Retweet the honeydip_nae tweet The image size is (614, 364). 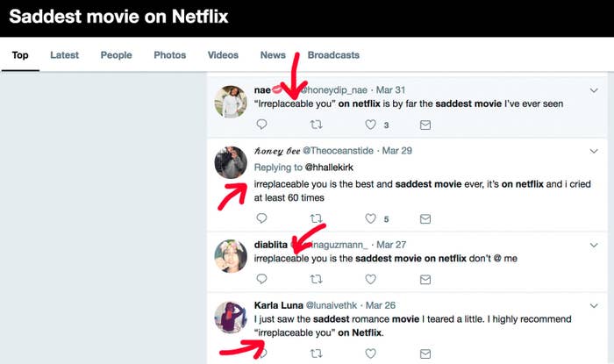tap(316, 125)
